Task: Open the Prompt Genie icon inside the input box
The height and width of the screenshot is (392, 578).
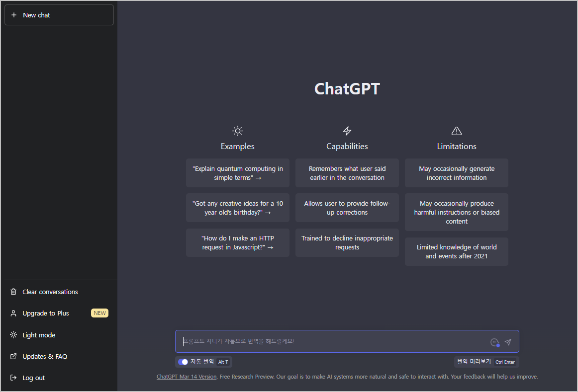Action: point(494,342)
